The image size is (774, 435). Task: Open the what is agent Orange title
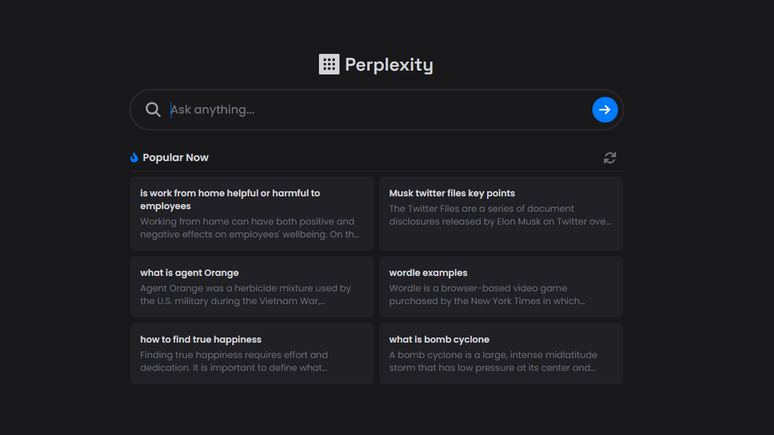coord(189,273)
